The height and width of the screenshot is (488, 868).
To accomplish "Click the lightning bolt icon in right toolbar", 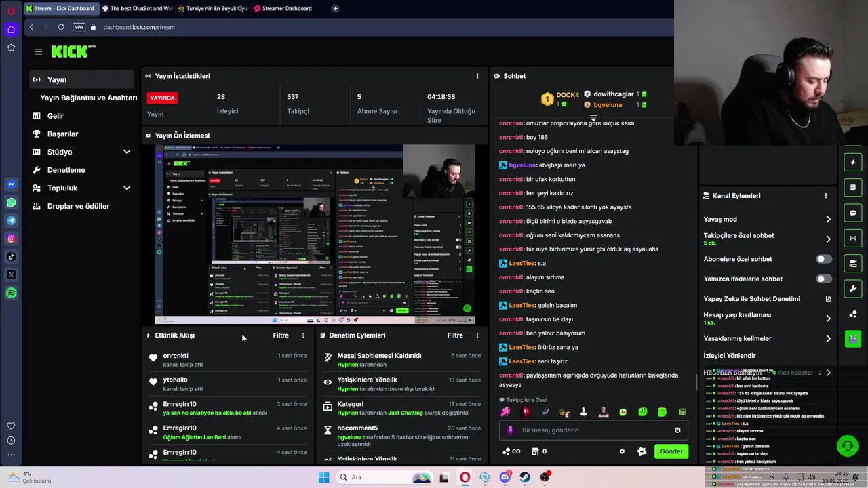I will point(853,163).
